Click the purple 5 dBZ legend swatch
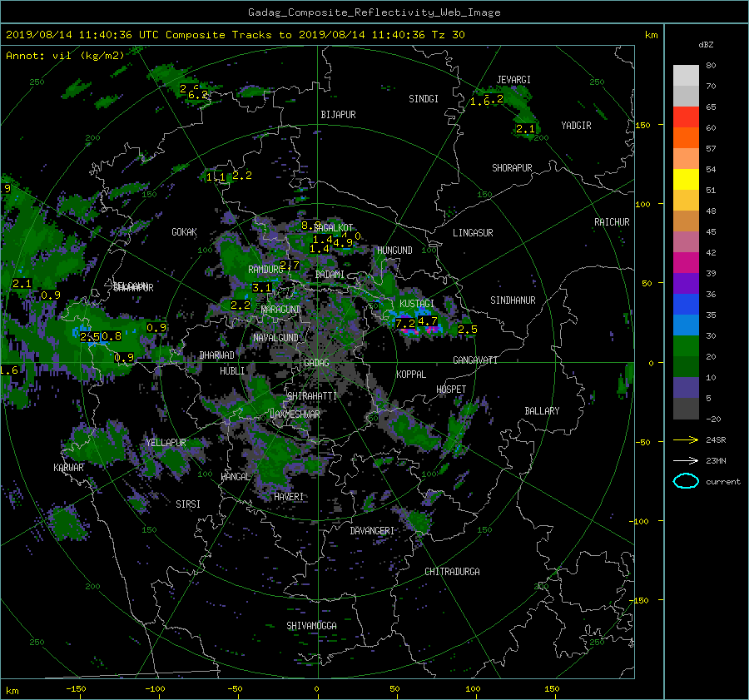 pyautogui.click(x=686, y=388)
